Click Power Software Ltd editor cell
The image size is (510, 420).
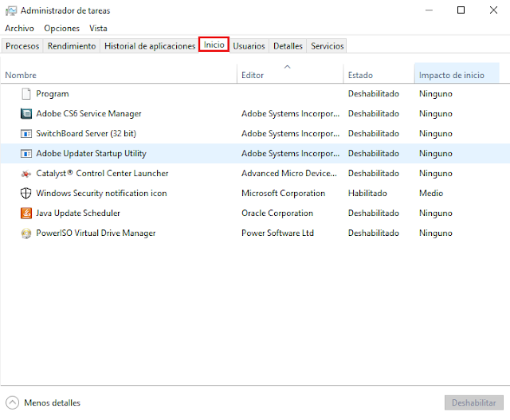[x=277, y=233]
